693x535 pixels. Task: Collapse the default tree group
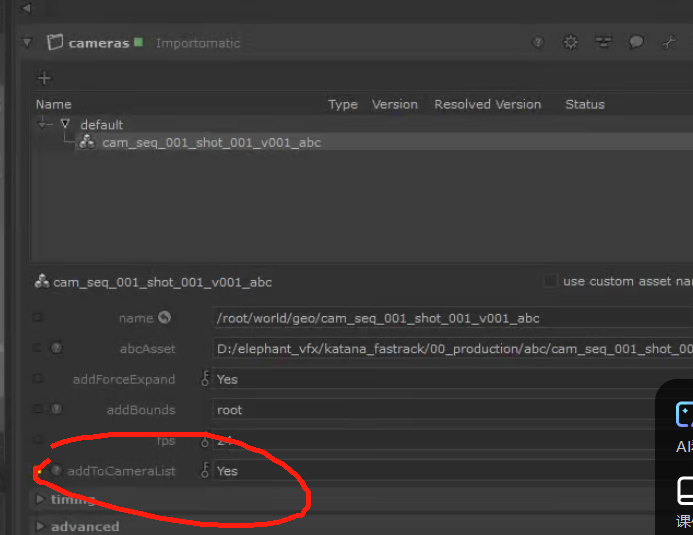pos(65,124)
